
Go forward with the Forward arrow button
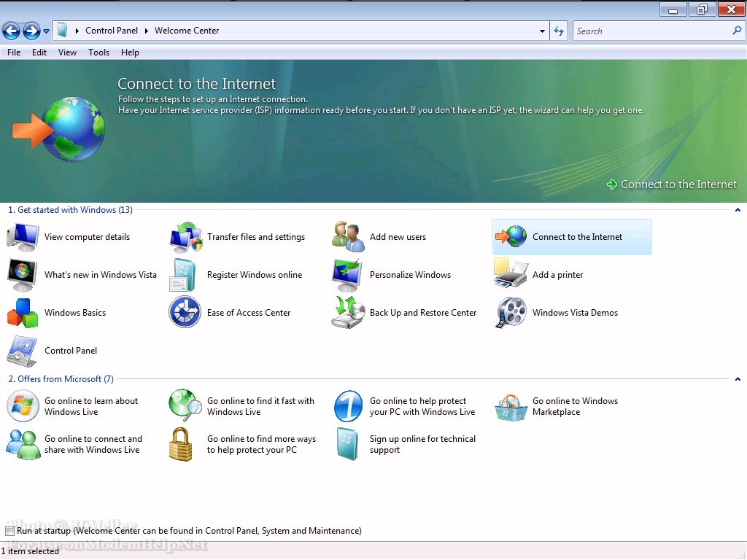tap(31, 31)
